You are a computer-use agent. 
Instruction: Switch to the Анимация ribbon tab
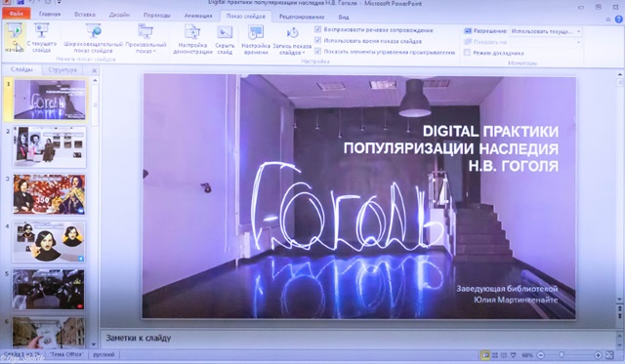198,16
